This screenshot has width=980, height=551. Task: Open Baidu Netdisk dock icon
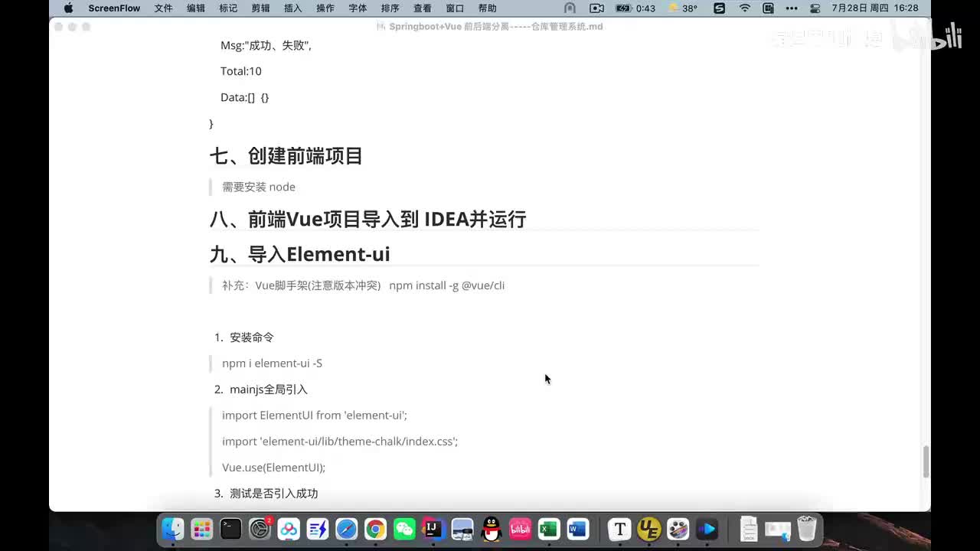[x=289, y=529]
